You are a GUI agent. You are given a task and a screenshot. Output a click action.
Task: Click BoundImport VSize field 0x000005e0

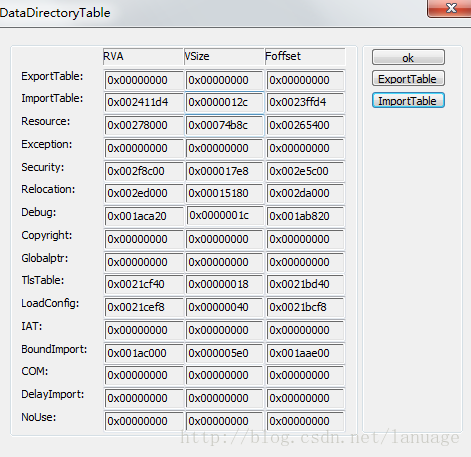pyautogui.click(x=225, y=353)
